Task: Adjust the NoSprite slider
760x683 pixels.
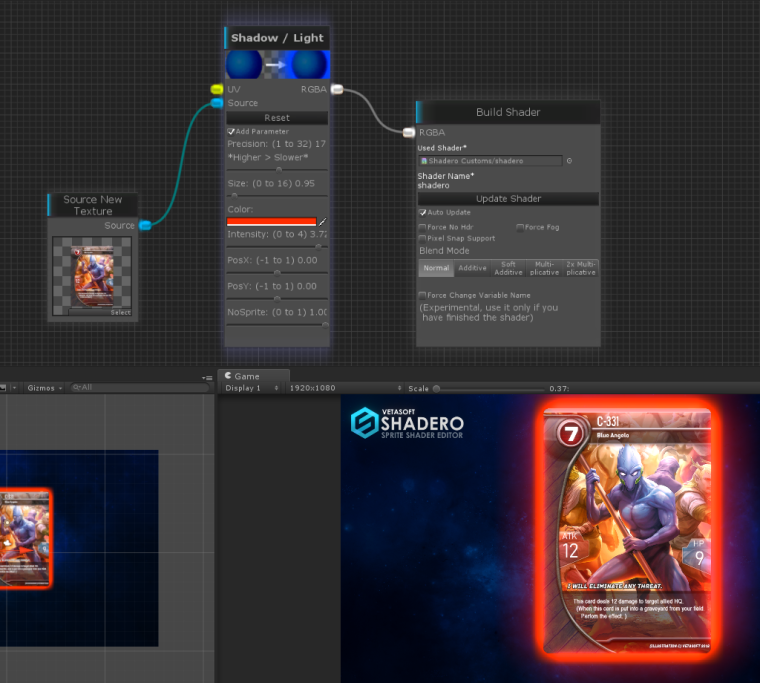Action: (x=277, y=325)
